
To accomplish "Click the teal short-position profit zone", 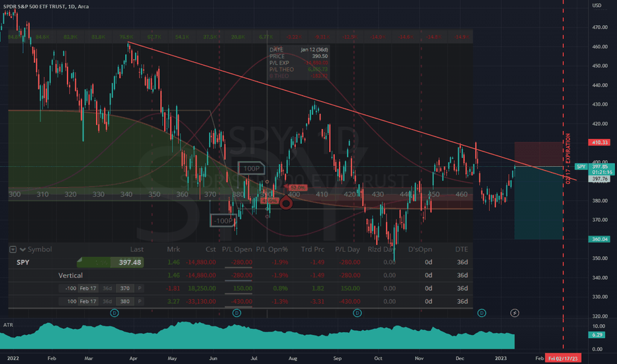I will [x=539, y=203].
